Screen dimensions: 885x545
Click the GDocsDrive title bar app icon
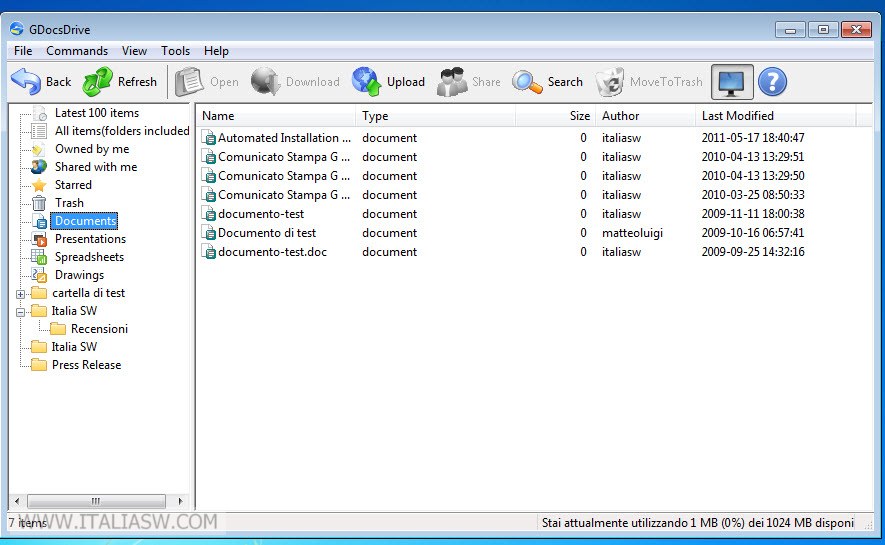[17, 29]
